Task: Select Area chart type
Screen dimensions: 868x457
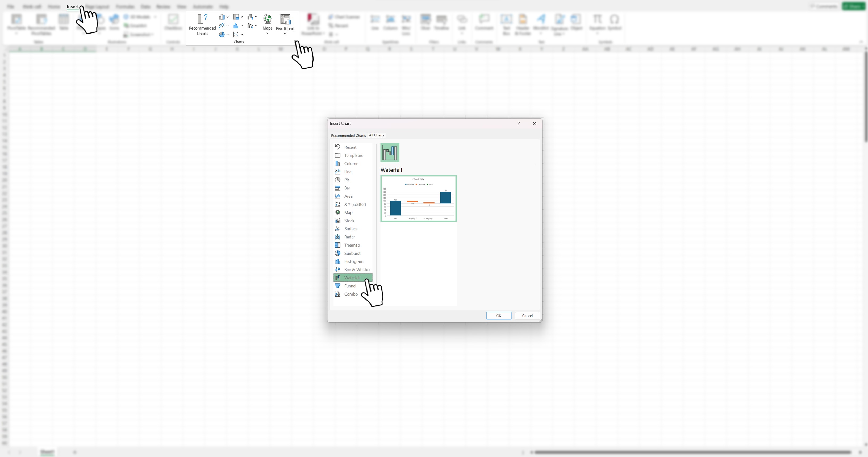Action: (353, 196)
